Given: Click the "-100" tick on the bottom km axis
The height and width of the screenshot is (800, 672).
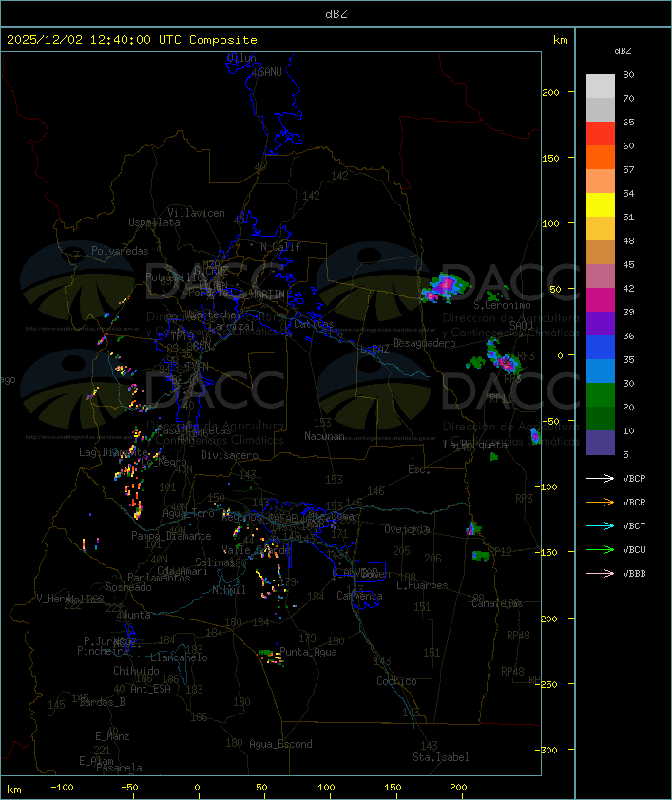Looking at the screenshot, I should tap(62, 788).
